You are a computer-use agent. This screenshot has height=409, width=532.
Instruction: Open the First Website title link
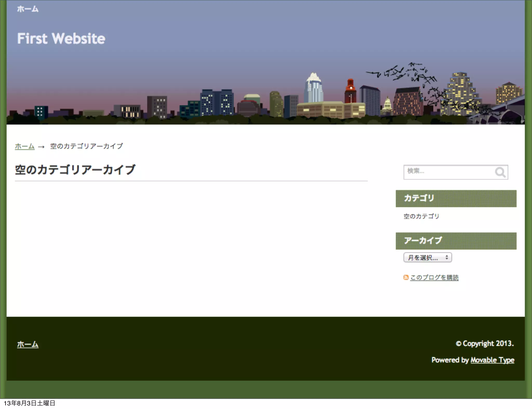(x=61, y=39)
